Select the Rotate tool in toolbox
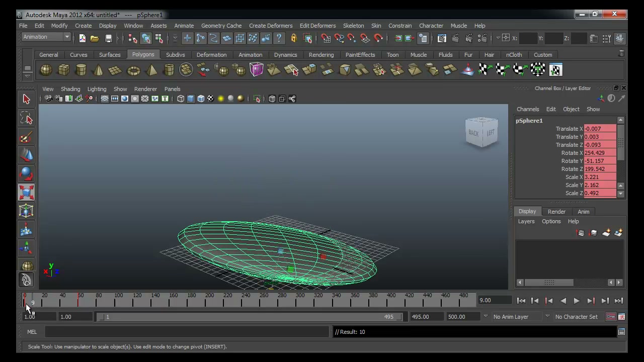Image resolution: width=644 pixels, height=362 pixels. (26, 173)
